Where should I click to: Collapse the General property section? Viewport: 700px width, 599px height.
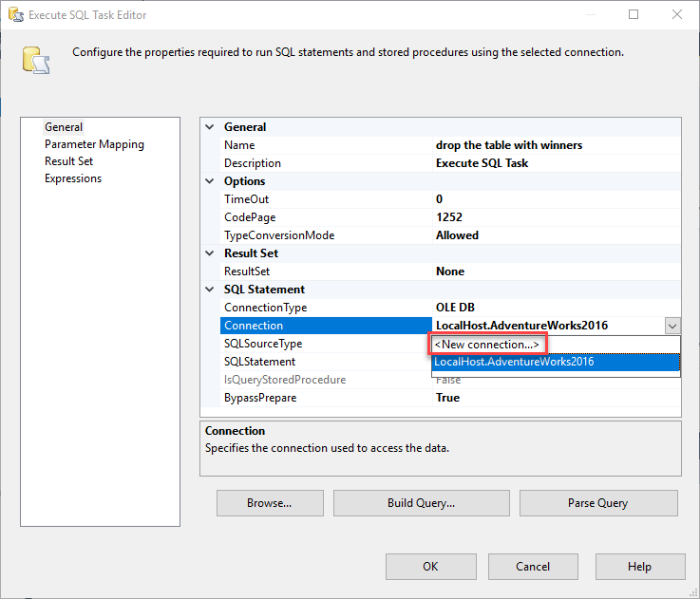tap(210, 127)
